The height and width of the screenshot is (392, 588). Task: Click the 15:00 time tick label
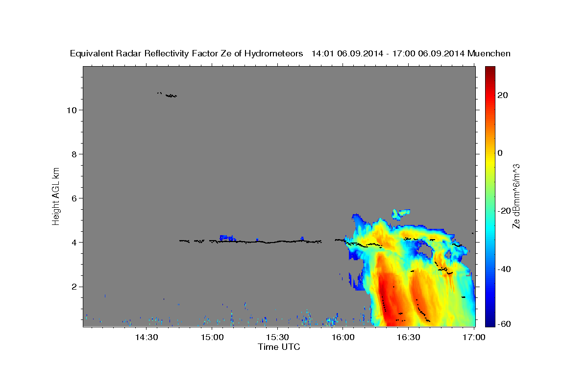click(212, 337)
